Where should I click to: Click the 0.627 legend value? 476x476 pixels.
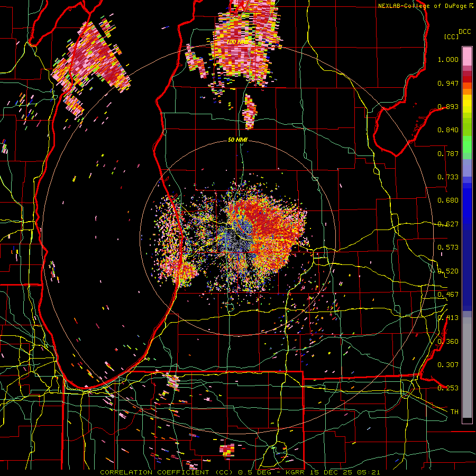[448, 224]
